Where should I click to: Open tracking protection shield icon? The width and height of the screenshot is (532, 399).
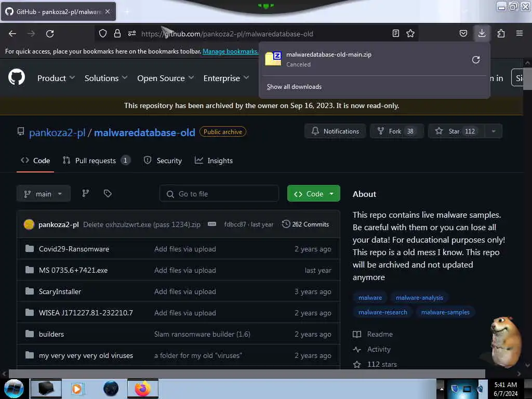coord(103,33)
